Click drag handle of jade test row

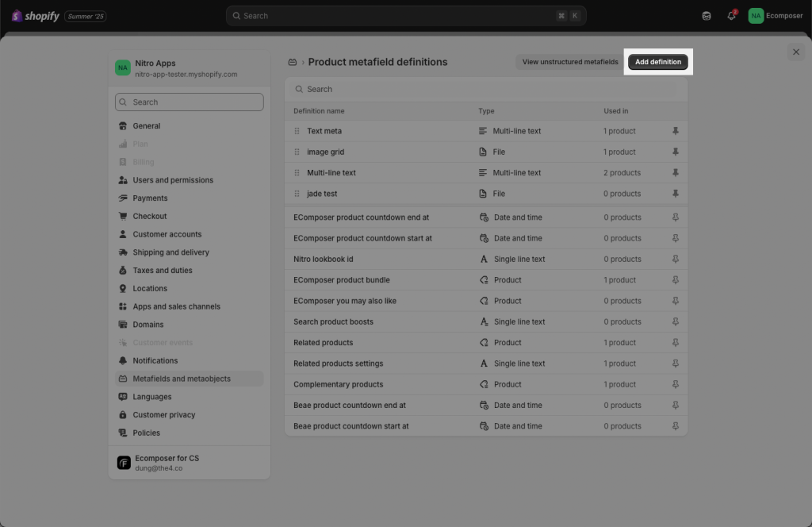pyautogui.click(x=297, y=194)
